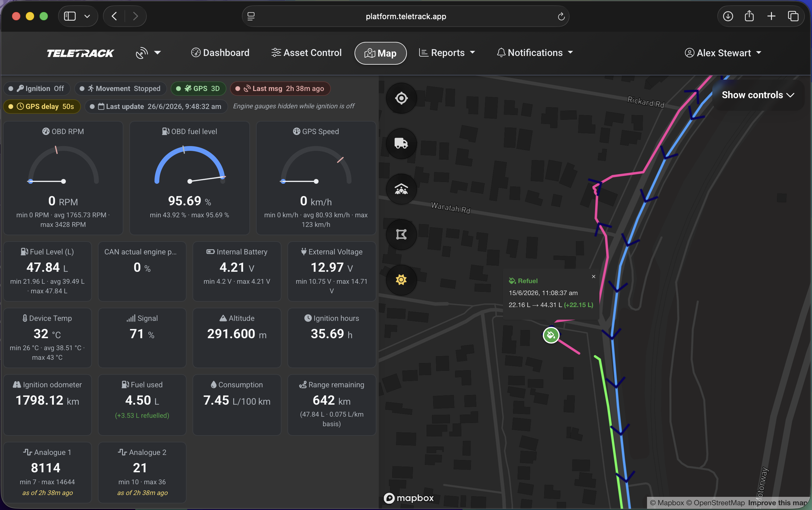Click the GPS 3D status pill
The image size is (812, 510).
(198, 89)
